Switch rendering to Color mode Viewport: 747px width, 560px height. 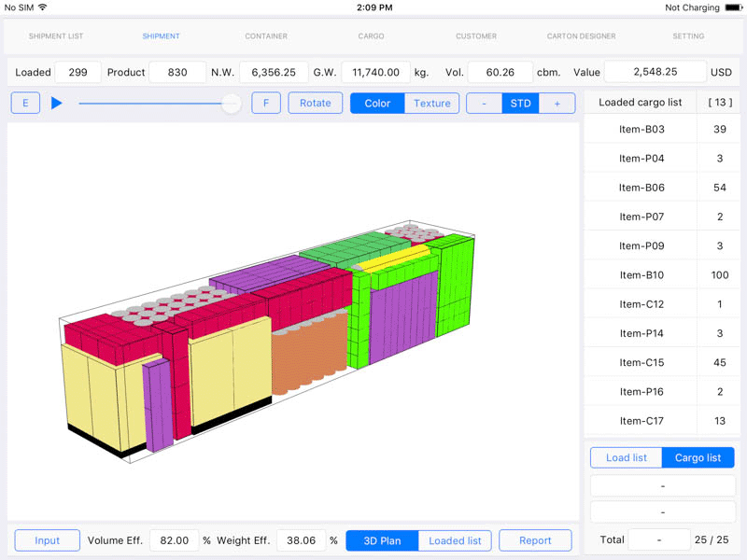coord(377,103)
